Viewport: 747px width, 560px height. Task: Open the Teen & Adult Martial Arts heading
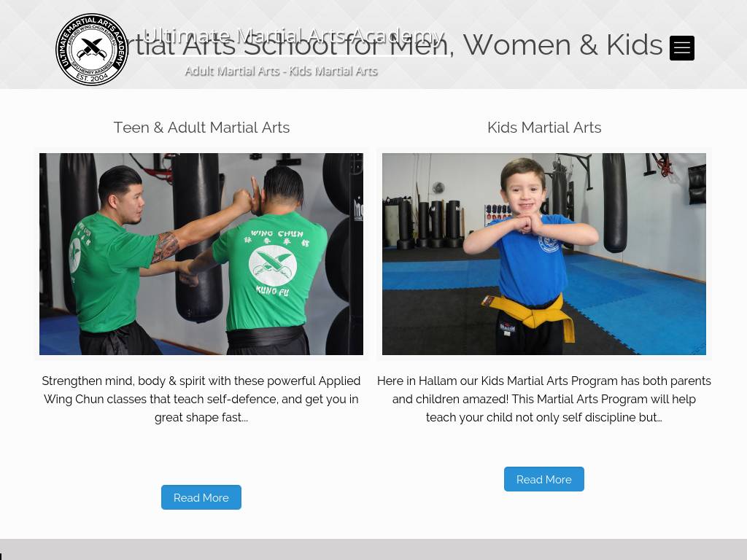click(201, 128)
